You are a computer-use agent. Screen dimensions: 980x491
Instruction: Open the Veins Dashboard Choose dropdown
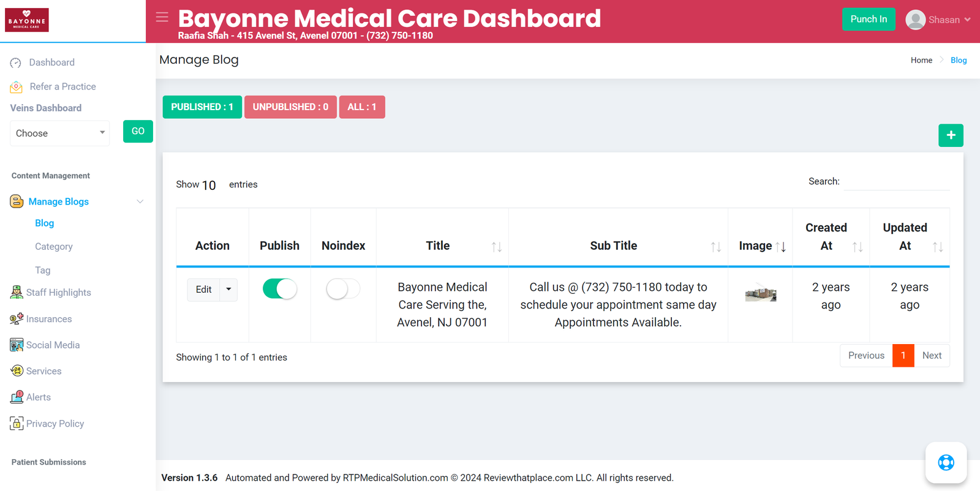[x=59, y=133]
